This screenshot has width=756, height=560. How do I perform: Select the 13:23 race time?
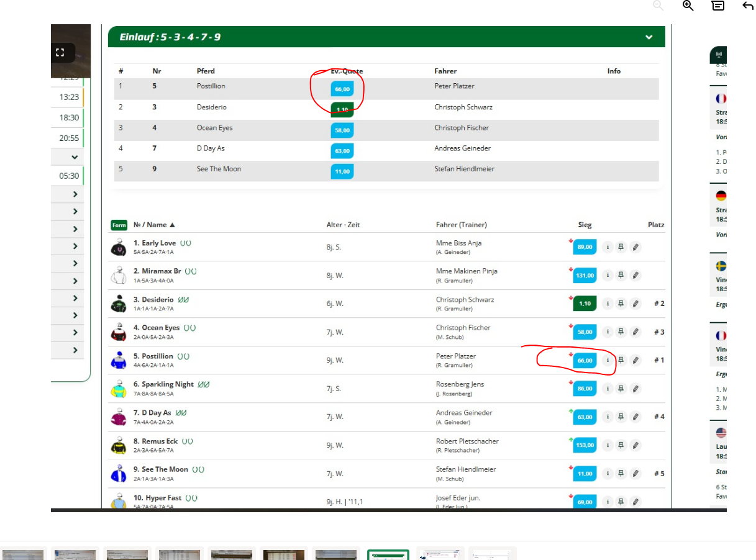coord(69,97)
